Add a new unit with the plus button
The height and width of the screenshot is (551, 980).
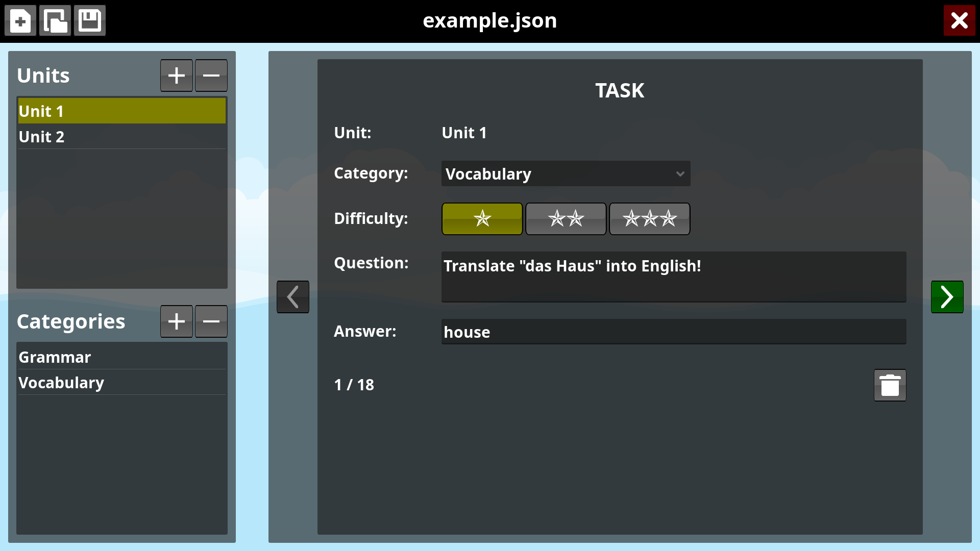click(x=177, y=76)
